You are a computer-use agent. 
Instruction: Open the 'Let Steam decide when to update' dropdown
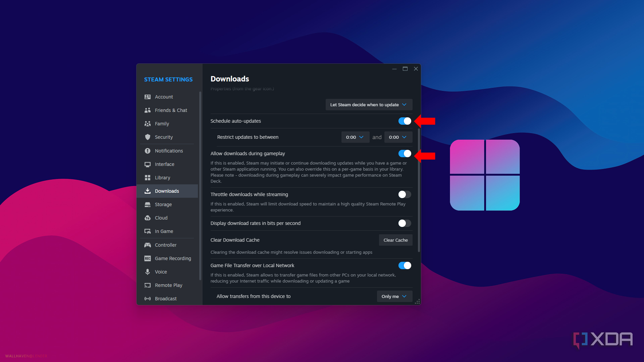369,105
